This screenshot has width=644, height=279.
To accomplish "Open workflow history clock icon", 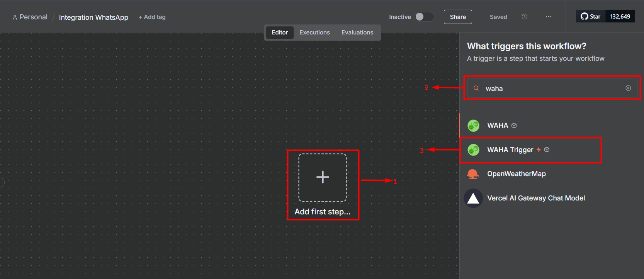I will pyautogui.click(x=524, y=17).
